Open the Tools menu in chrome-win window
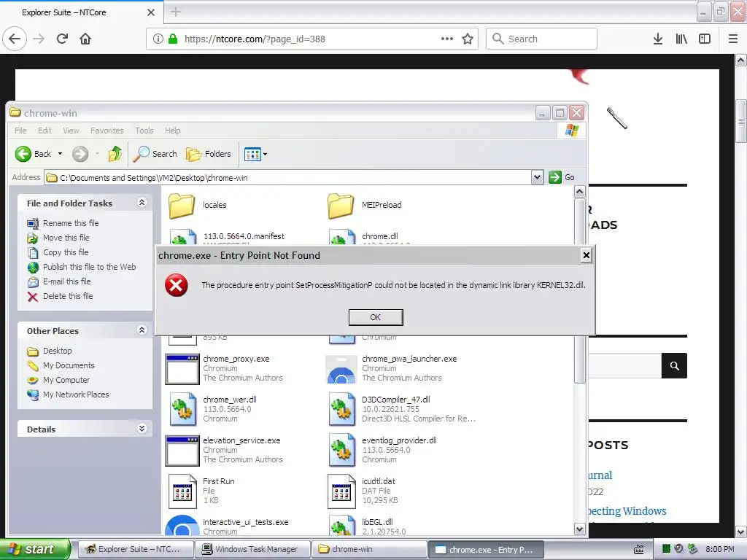This screenshot has width=747, height=560. 144,131
